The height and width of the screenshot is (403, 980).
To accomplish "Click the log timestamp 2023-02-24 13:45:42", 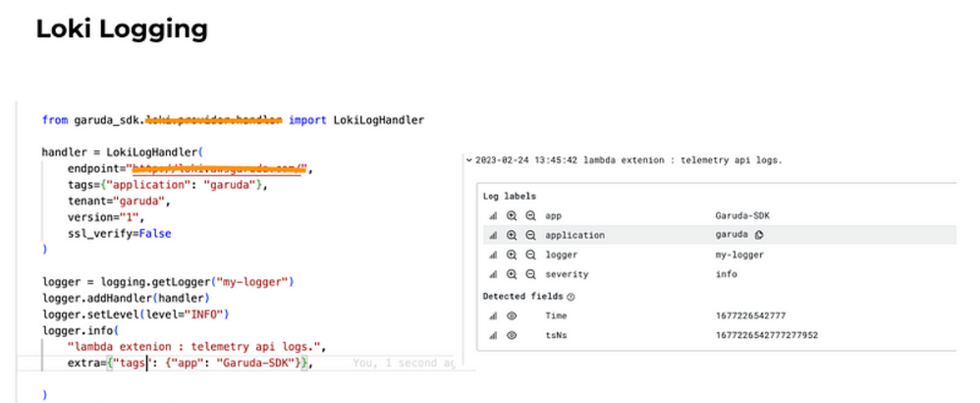I will click(x=526, y=160).
